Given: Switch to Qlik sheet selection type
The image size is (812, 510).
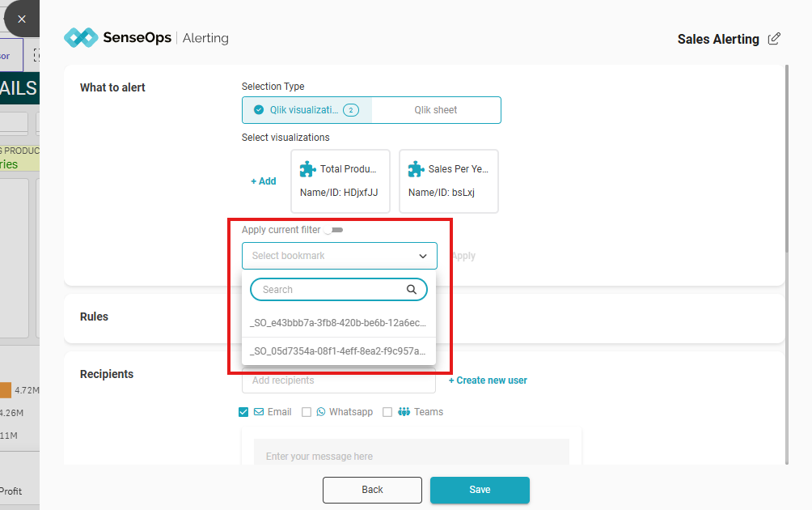Looking at the screenshot, I should tap(436, 110).
